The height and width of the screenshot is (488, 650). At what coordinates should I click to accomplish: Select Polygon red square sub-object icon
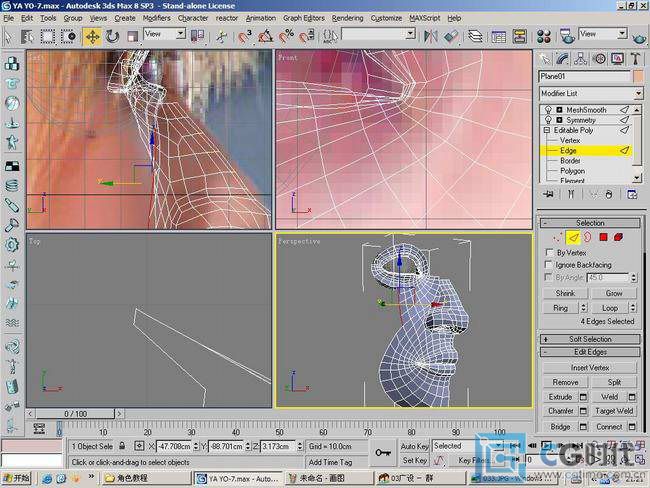coord(603,238)
